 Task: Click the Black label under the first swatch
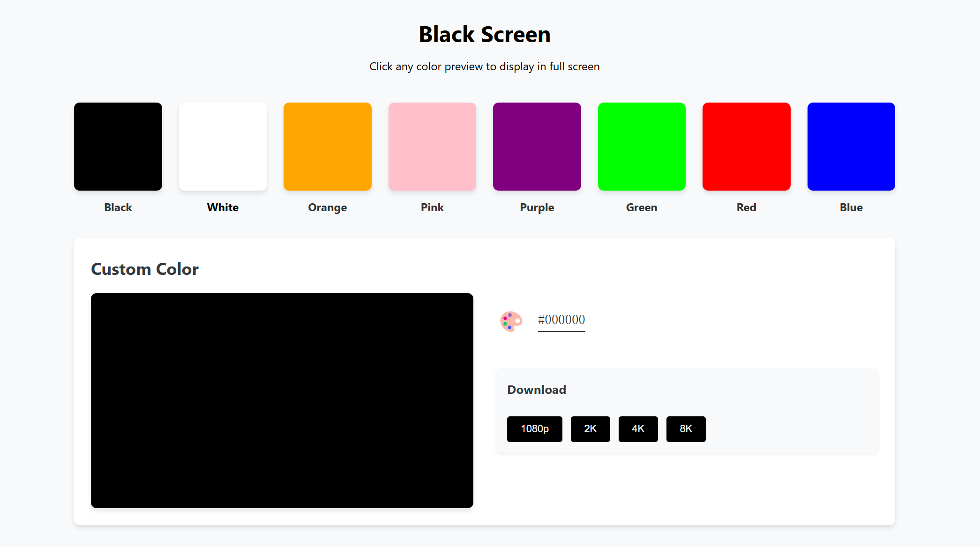click(x=118, y=207)
